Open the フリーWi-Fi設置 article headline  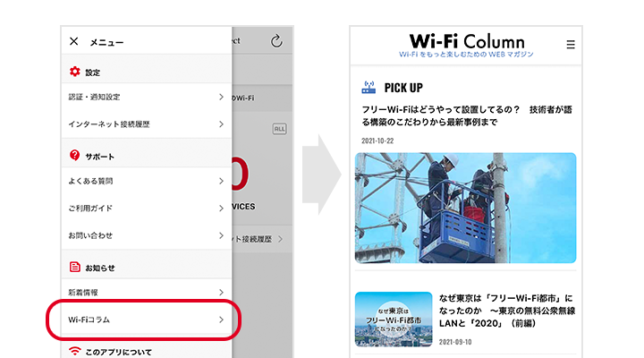pos(467,116)
